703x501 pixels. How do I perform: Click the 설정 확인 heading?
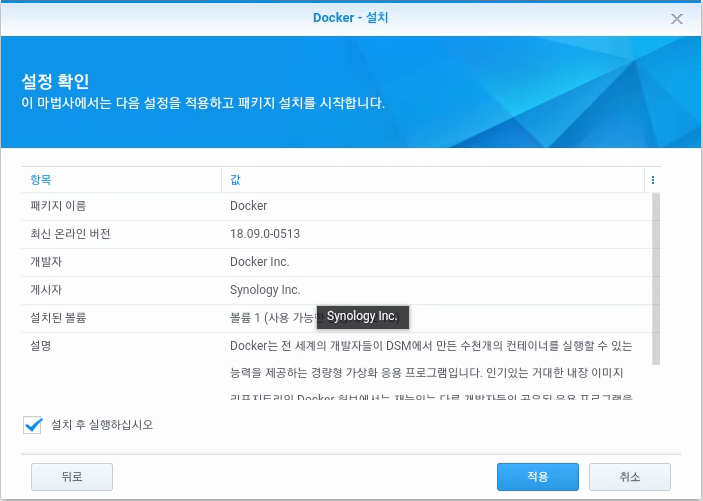55,82
